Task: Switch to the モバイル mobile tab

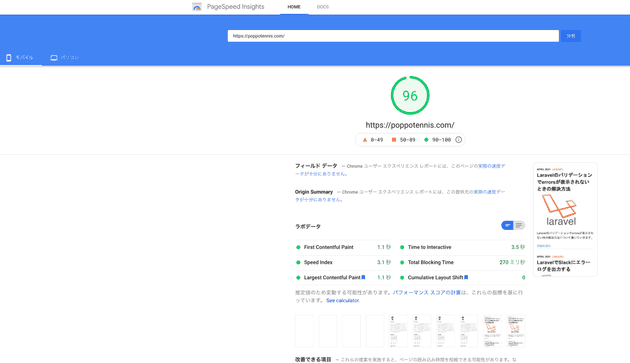Action: (x=20, y=57)
